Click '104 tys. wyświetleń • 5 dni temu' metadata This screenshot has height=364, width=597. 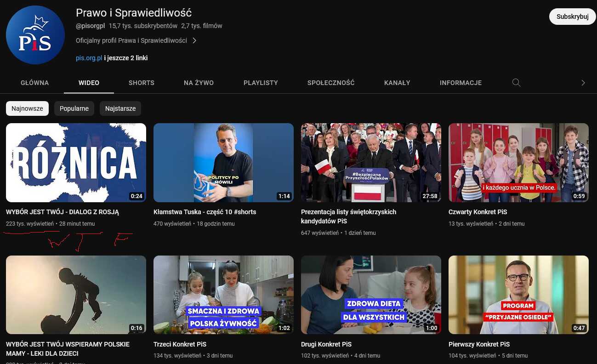click(x=488, y=356)
